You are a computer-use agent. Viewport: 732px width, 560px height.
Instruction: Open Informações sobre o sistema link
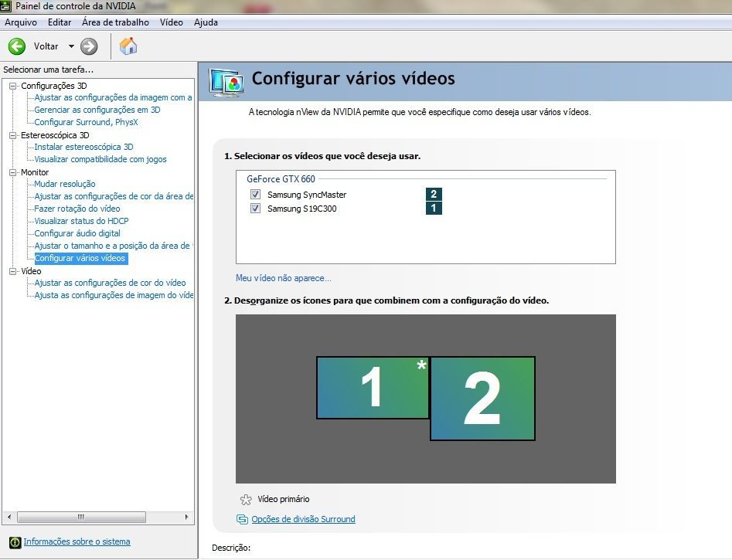(77, 541)
